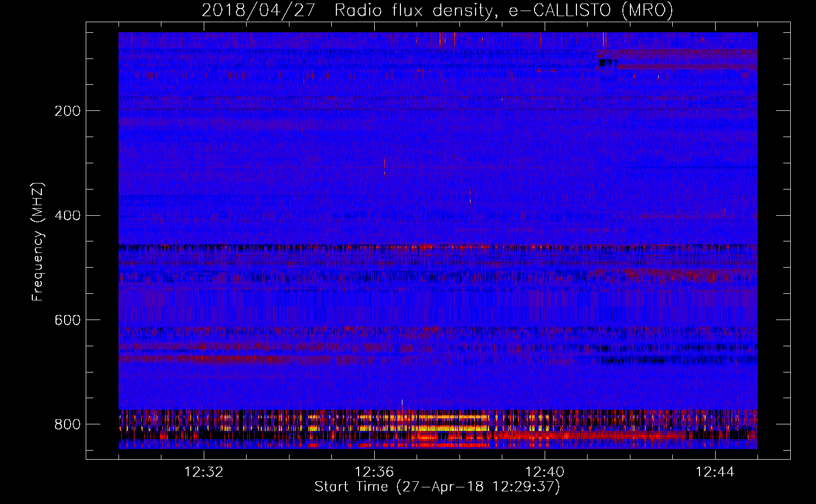Screen dimensions: 816x504
Task: Click the 12:44 time tick label
Action: 715,472
